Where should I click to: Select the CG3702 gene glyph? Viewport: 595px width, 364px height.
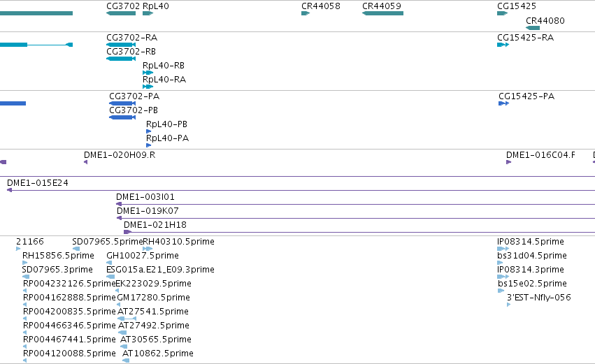pos(121,13)
